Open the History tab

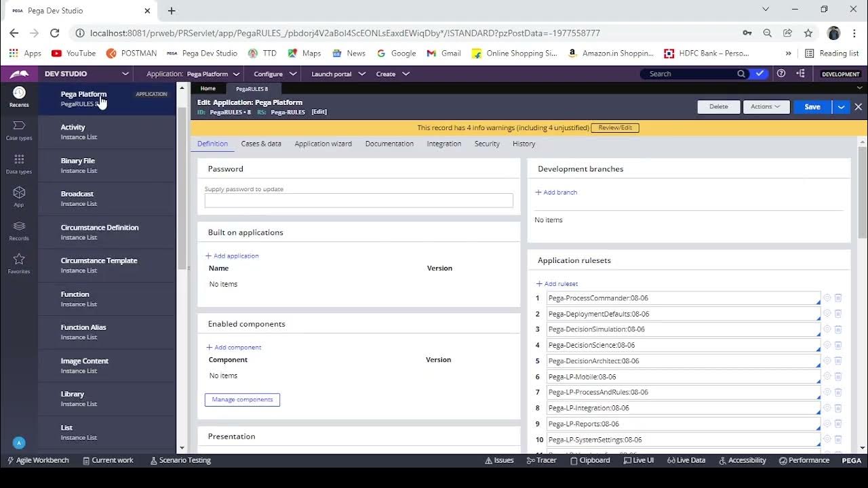point(524,144)
